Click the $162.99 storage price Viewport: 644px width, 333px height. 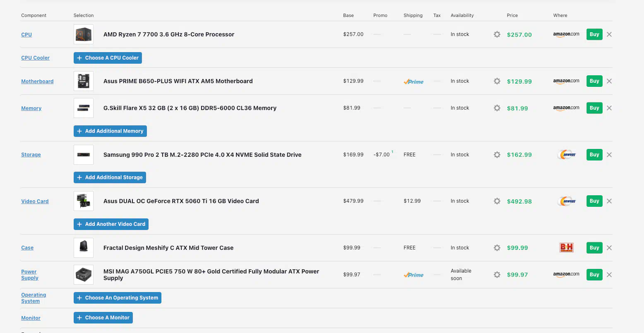point(519,155)
